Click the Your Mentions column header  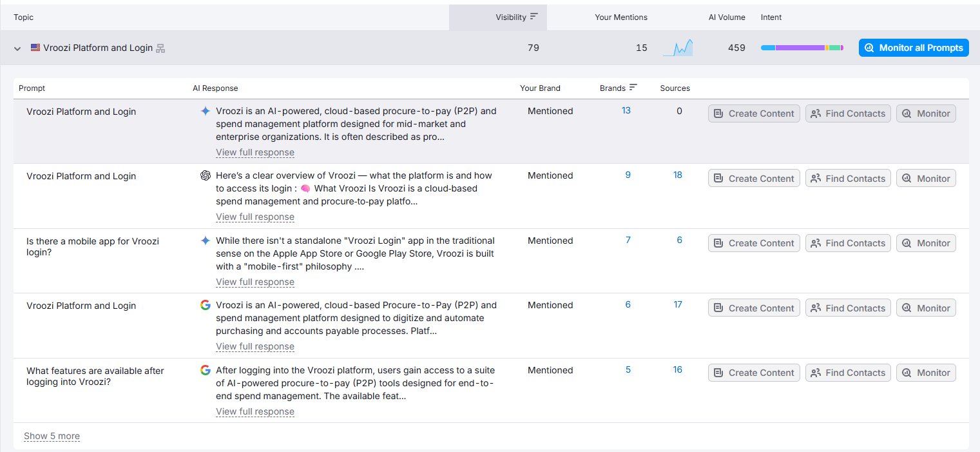click(x=621, y=17)
